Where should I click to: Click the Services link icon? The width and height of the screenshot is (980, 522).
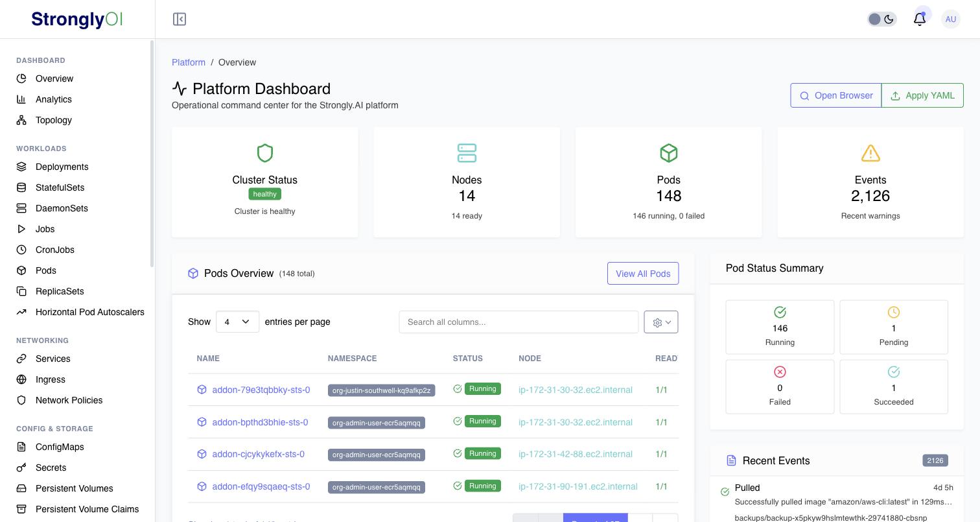[x=21, y=359]
